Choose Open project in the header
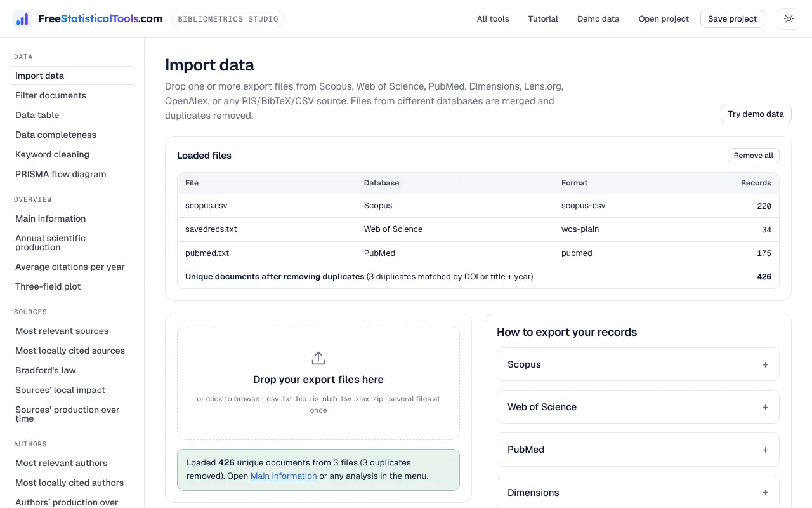This screenshot has height=508, width=812. point(664,19)
